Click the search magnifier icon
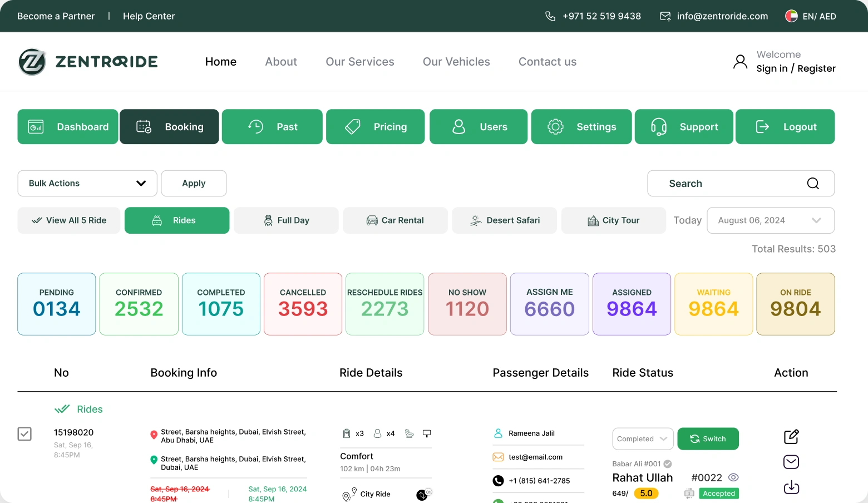The height and width of the screenshot is (503, 868). pyautogui.click(x=813, y=184)
